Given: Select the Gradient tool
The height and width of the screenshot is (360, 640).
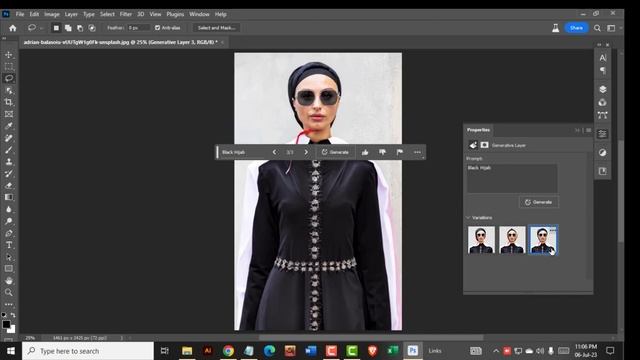Looking at the screenshot, I should tap(9, 198).
